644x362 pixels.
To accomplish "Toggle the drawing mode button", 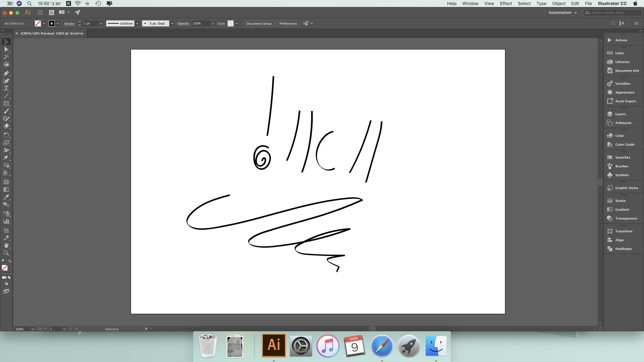I will click(x=6, y=284).
